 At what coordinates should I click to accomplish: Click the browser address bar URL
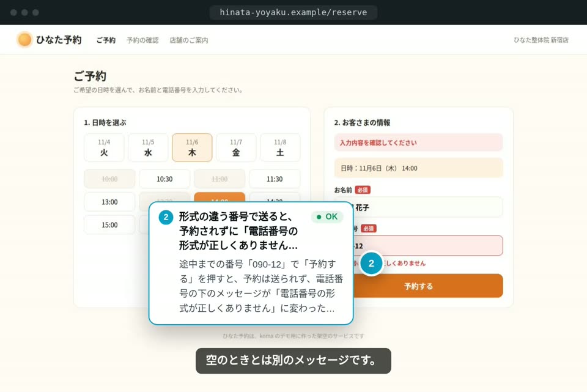point(293,12)
